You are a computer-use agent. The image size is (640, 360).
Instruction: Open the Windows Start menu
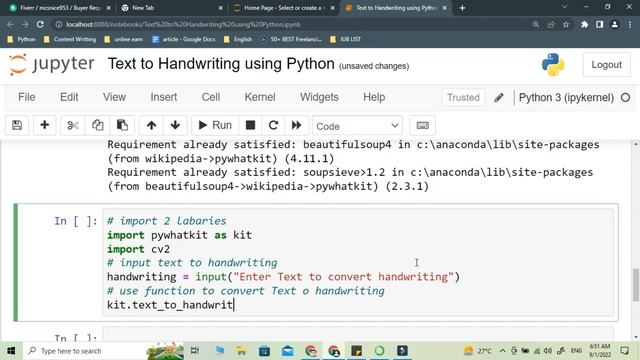tap(11, 351)
